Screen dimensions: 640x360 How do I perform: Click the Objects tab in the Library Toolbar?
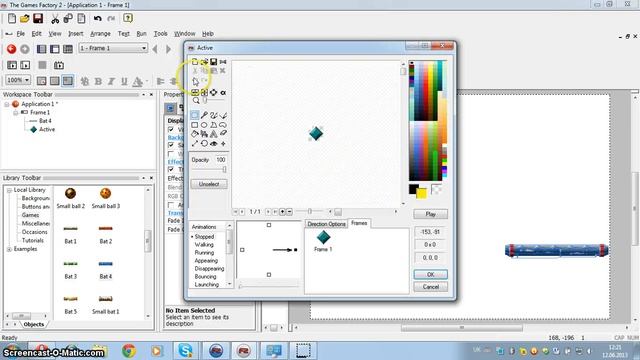click(33, 324)
